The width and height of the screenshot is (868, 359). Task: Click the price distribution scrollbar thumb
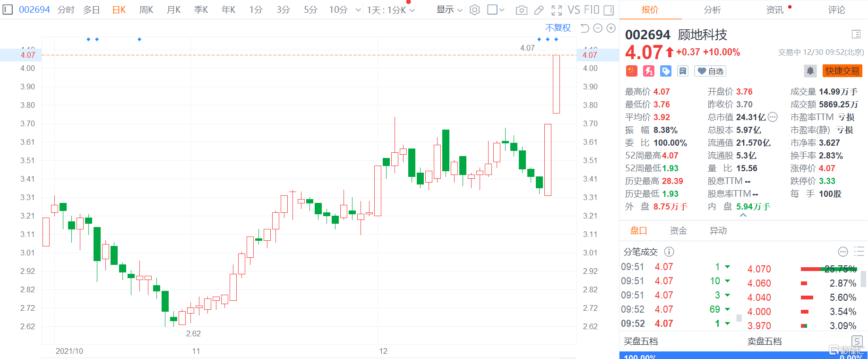[x=863, y=279]
